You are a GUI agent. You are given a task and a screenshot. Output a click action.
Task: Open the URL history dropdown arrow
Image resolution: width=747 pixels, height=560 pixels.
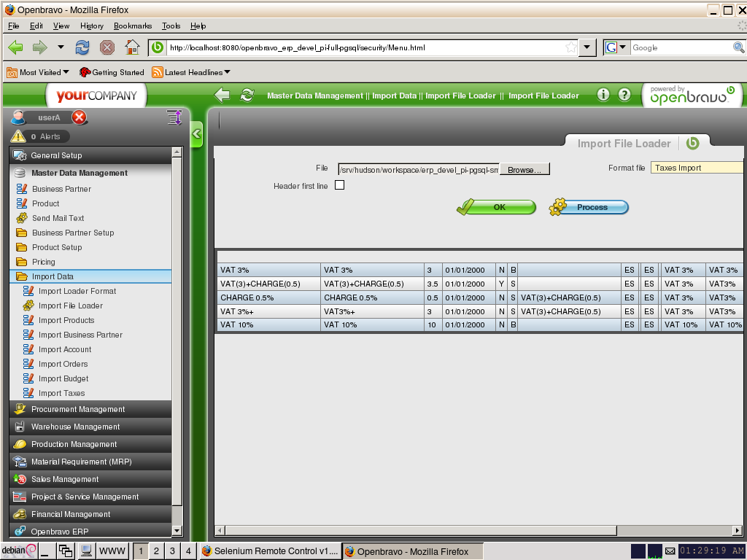coord(587,47)
